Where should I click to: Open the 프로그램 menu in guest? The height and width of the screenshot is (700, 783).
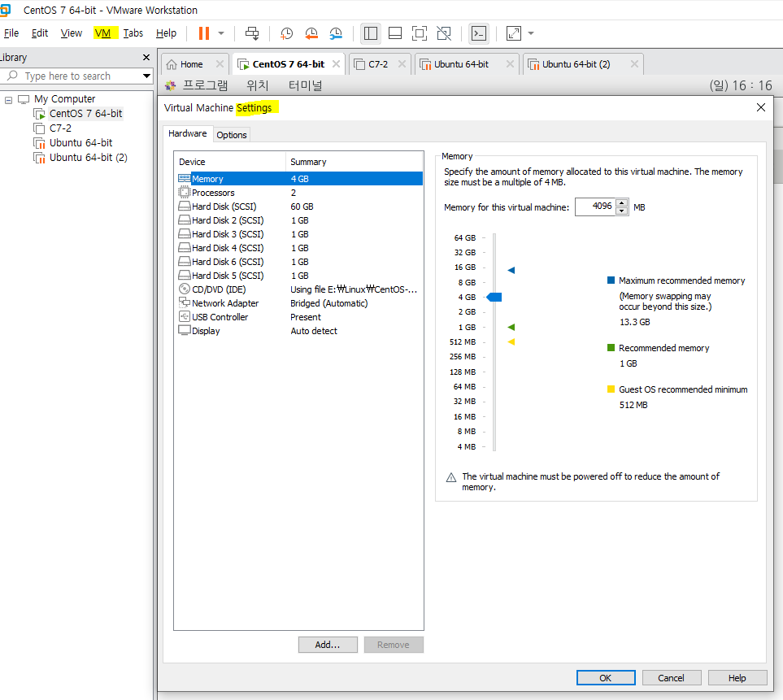205,85
